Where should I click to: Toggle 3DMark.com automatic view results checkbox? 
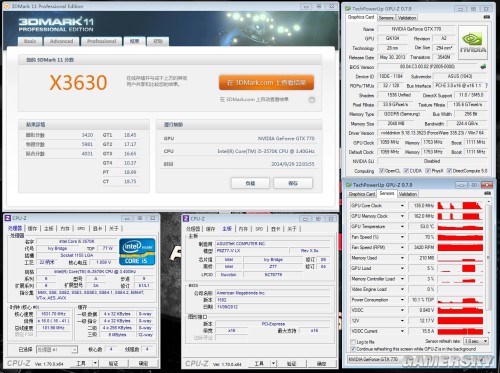click(x=312, y=100)
